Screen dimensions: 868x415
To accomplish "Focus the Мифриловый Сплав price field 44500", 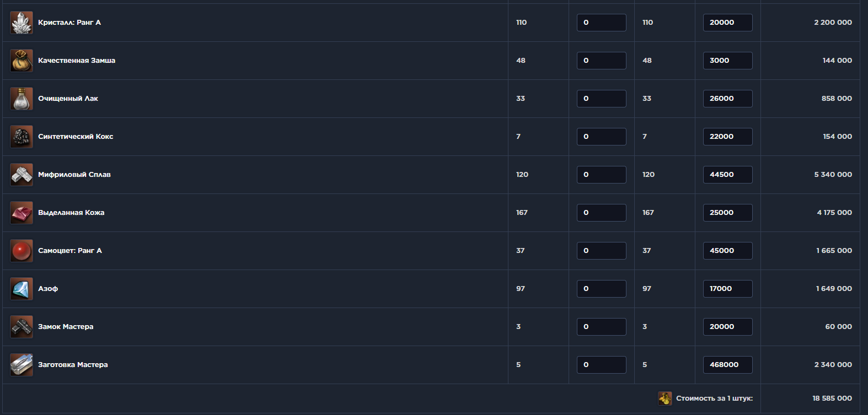I will pyautogui.click(x=727, y=175).
